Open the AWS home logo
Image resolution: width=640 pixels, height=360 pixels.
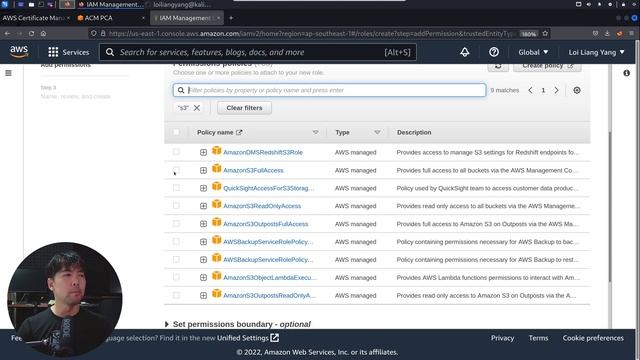(19, 52)
